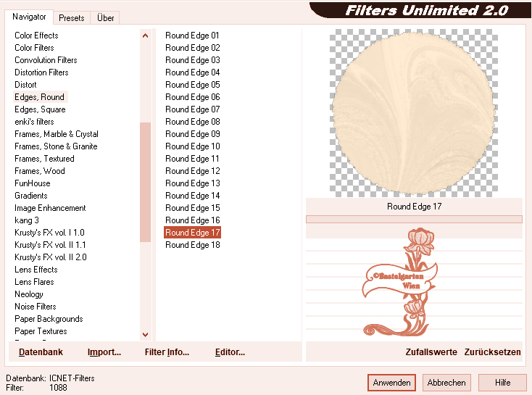Click Zufallswerte to randomize settings
The image size is (532, 395).
431,352
